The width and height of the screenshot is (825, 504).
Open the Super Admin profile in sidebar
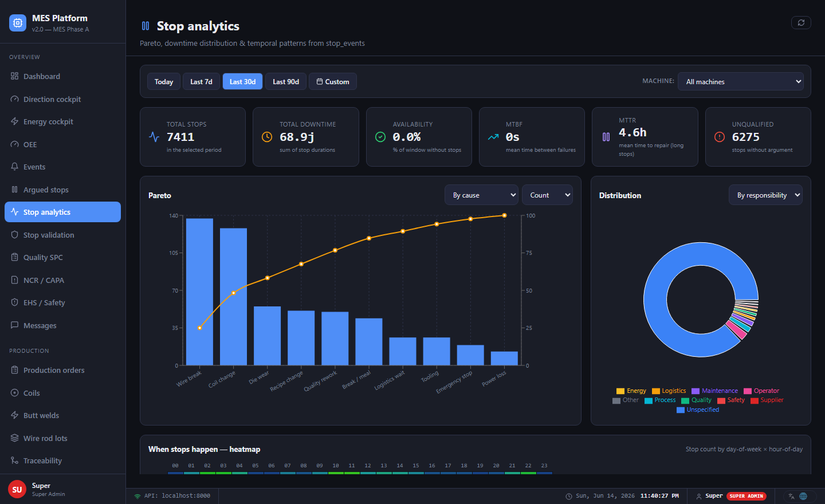(63, 489)
